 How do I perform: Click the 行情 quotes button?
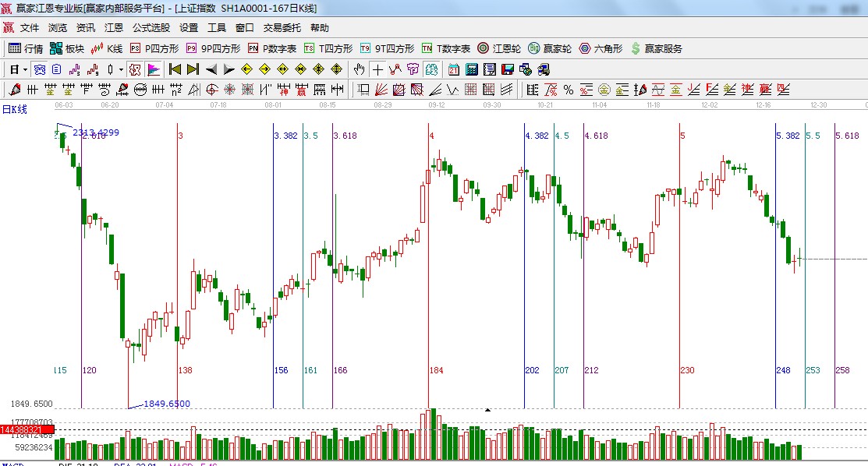tap(26, 48)
